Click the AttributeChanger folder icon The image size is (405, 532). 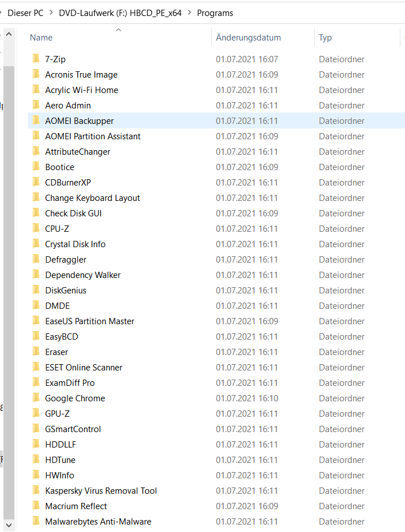tap(36, 151)
